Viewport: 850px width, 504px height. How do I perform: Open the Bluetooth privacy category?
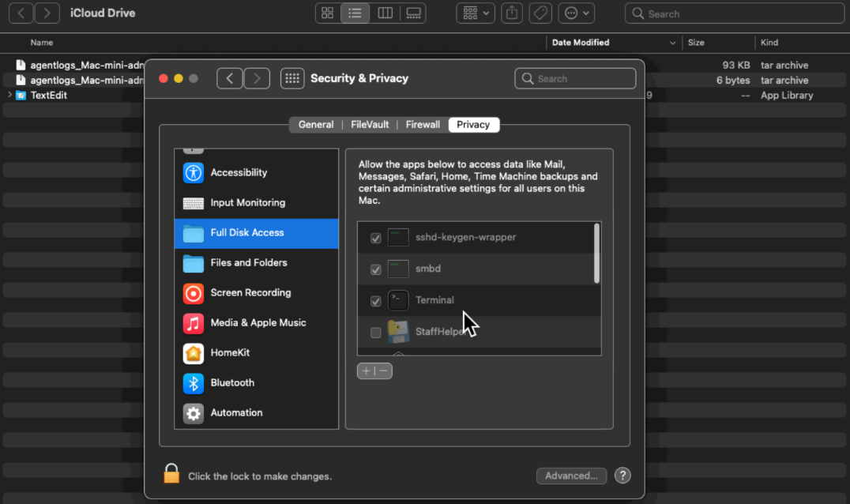(x=232, y=382)
